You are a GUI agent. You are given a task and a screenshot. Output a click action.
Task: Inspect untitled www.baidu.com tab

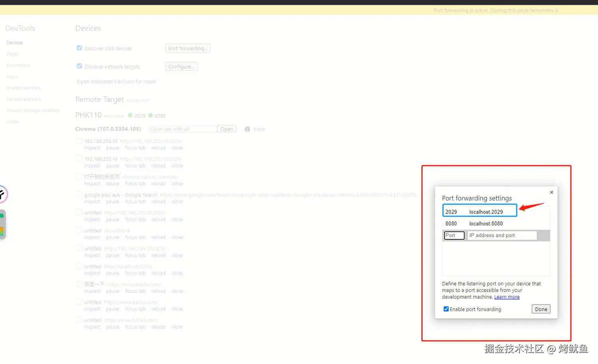[x=92, y=309]
